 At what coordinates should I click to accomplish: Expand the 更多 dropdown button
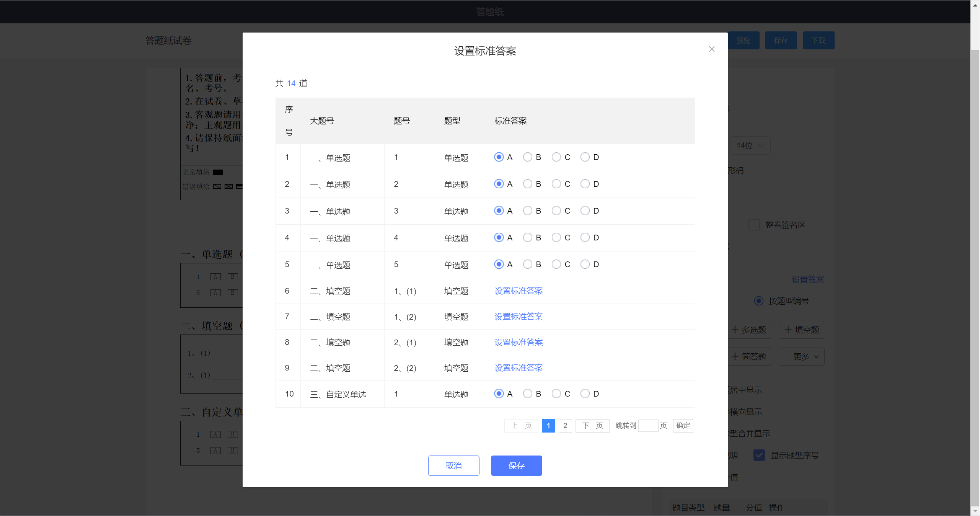pos(802,357)
